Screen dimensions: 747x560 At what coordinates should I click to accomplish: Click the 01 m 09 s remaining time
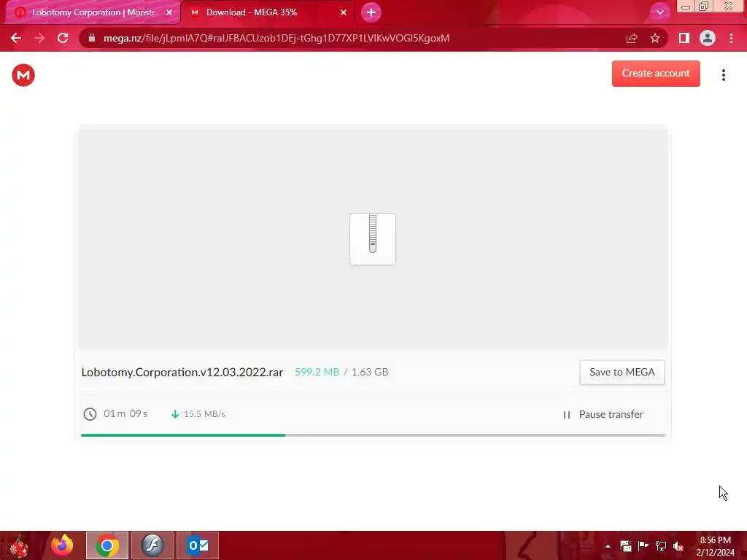125,414
